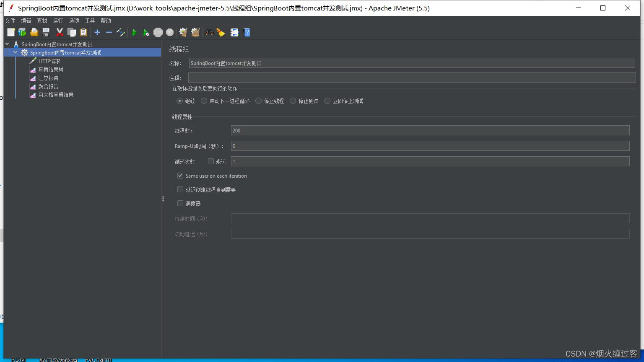Click the Paste clipboard icon
Image resolution: width=644 pixels, height=362 pixels.
click(83, 32)
